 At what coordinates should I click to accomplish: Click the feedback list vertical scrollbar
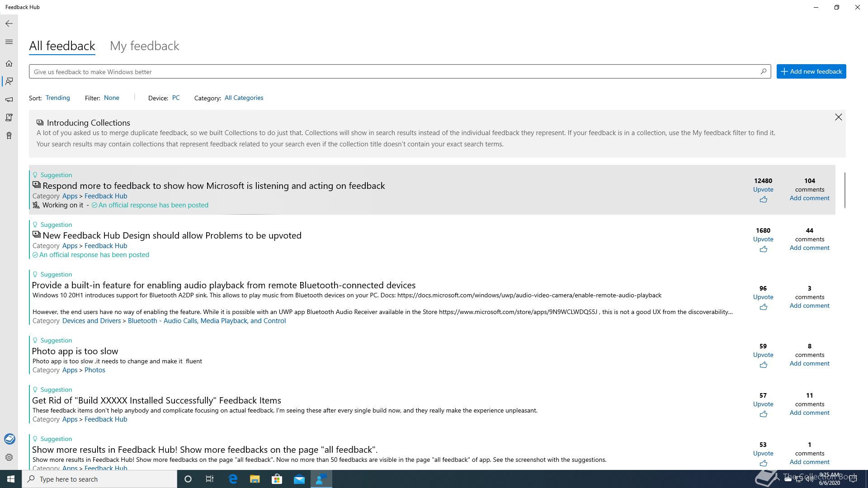pos(844,190)
